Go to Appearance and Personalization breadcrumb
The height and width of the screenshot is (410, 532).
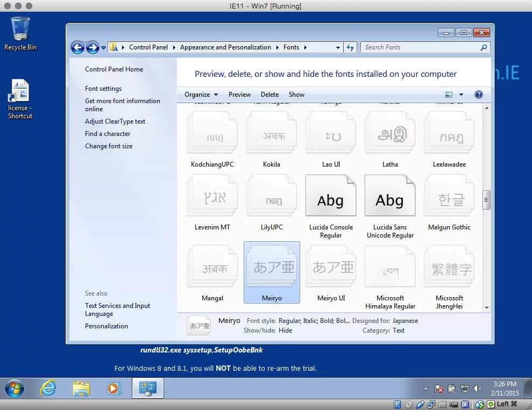click(x=225, y=47)
